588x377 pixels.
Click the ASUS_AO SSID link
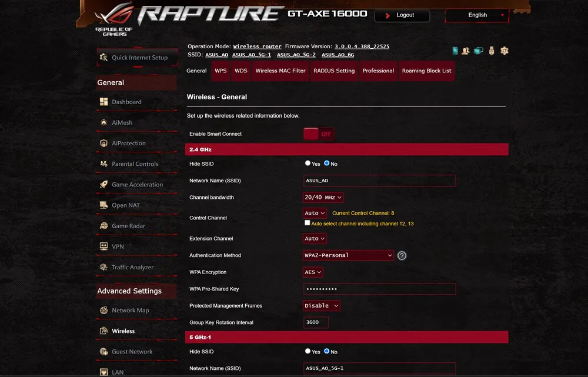217,55
